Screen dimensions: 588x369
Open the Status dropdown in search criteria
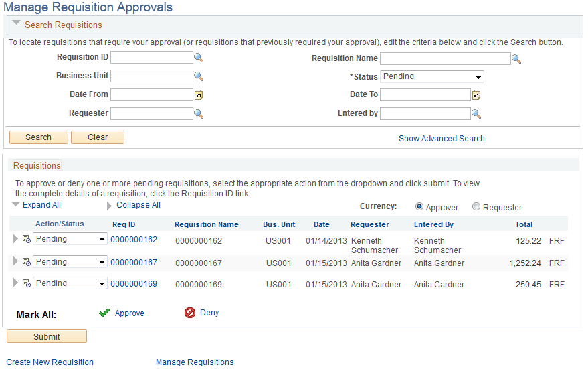coord(432,76)
